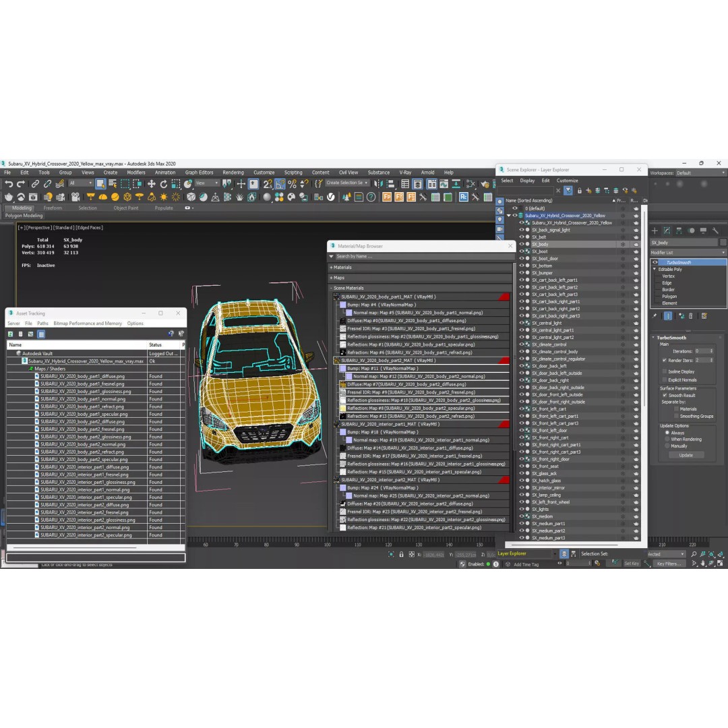728x728 pixels.
Task: Open Bitmap Performance and Memory menu
Action: coord(88,324)
